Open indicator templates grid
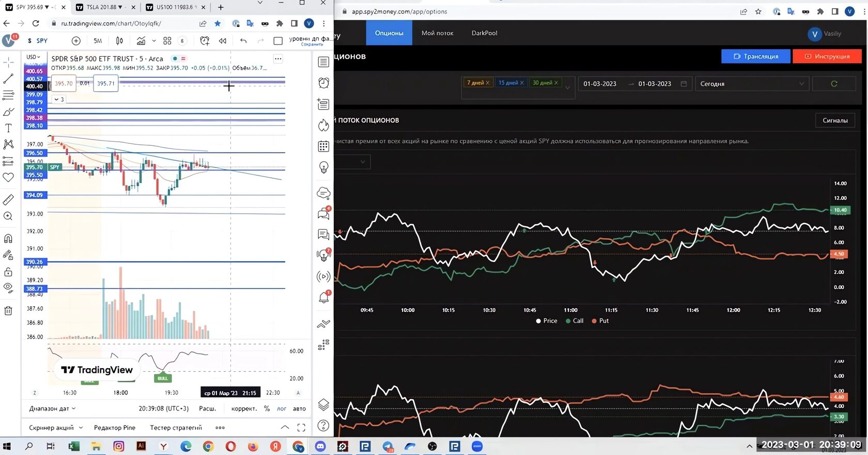 pyautogui.click(x=167, y=41)
